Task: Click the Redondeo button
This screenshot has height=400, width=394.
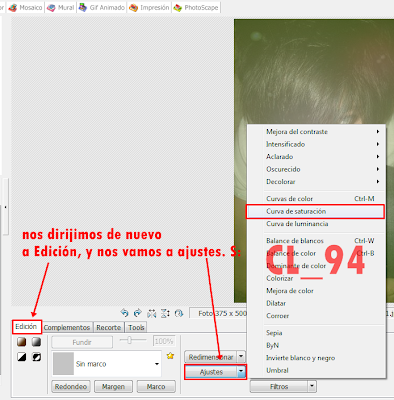Action: pyautogui.click(x=71, y=387)
